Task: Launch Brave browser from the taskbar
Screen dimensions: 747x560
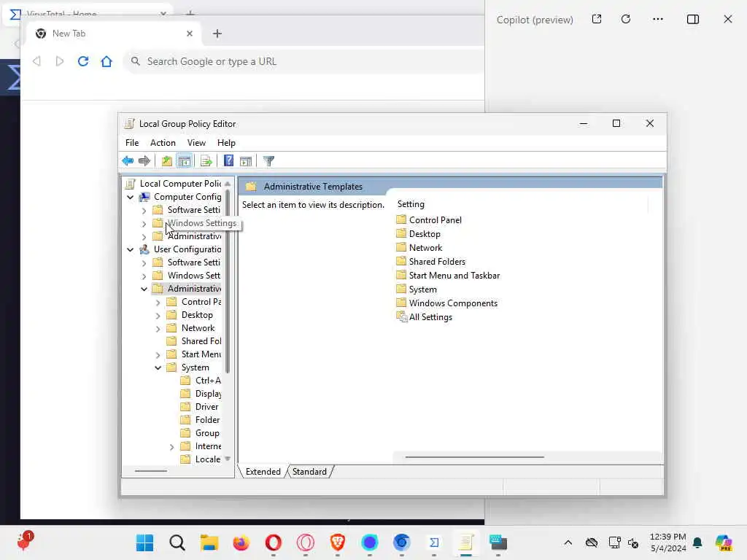Action: click(337, 542)
